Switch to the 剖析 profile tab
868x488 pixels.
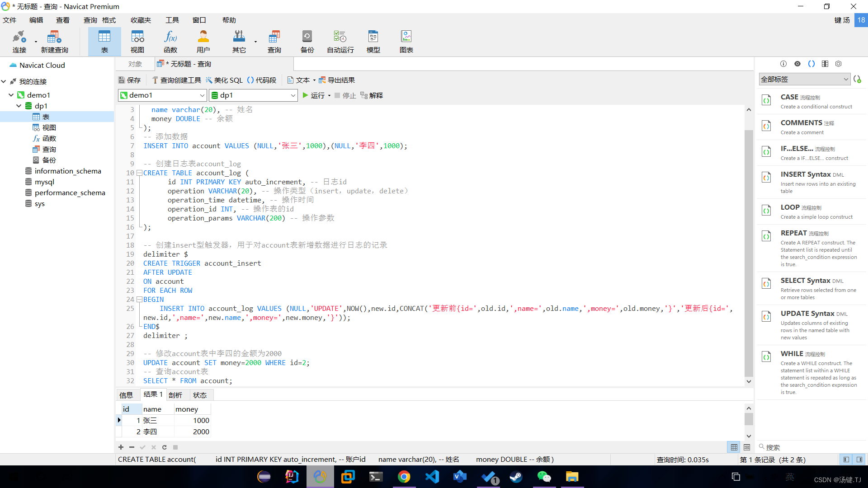tap(175, 395)
